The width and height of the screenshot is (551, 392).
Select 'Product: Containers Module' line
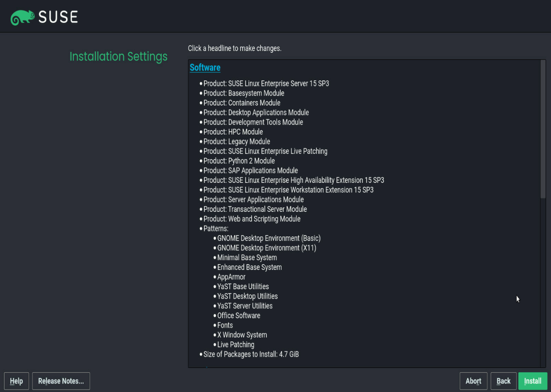[x=242, y=103]
